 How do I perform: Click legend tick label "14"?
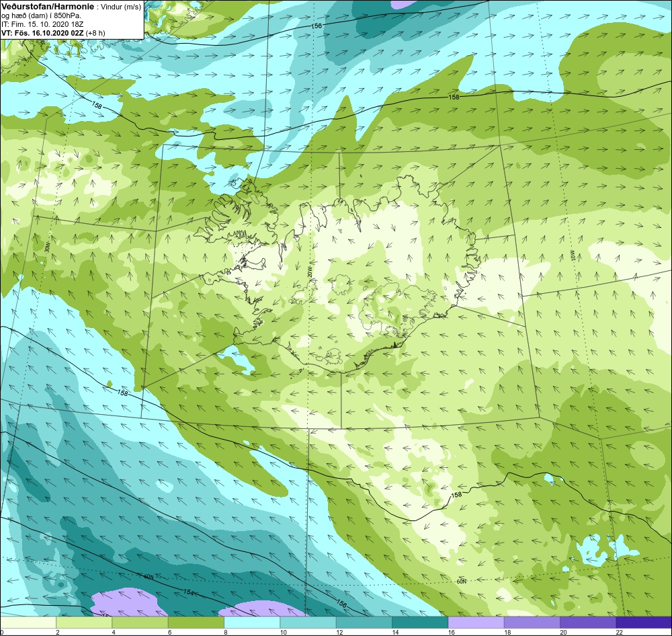coord(395,632)
